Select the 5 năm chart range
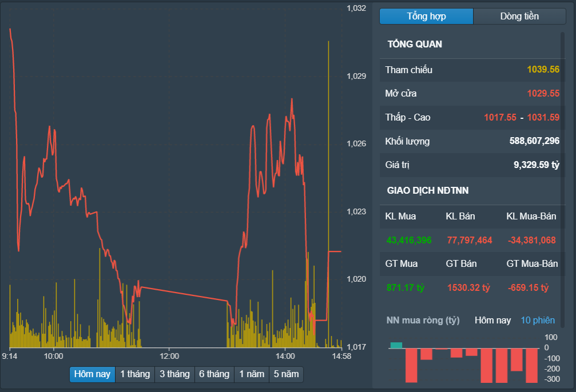The image size is (576, 392). (286, 374)
